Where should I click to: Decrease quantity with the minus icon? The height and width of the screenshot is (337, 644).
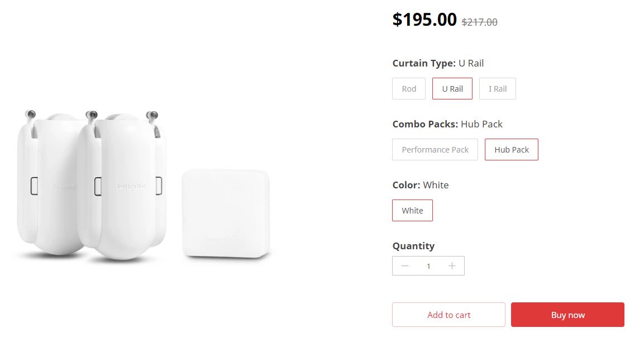[405, 266]
